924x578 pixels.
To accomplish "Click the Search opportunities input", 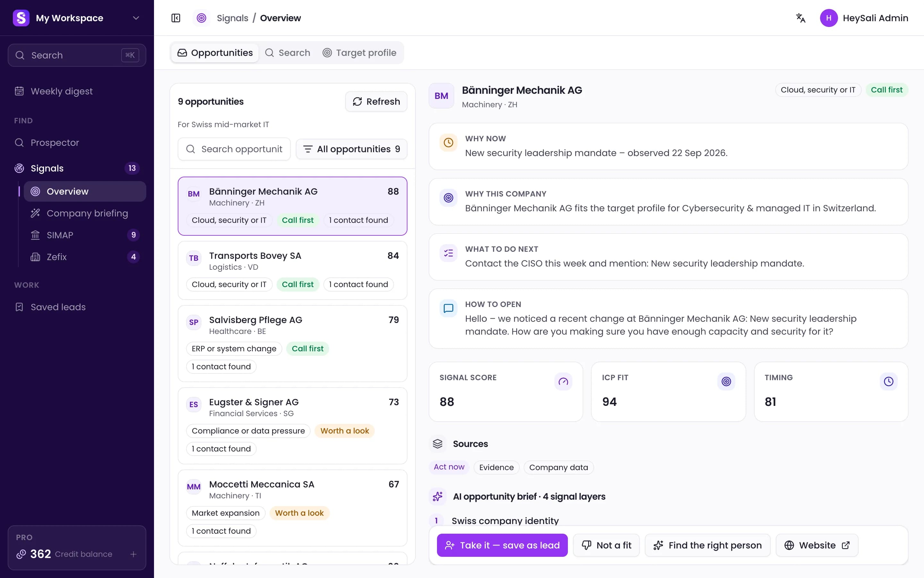I will (x=234, y=149).
